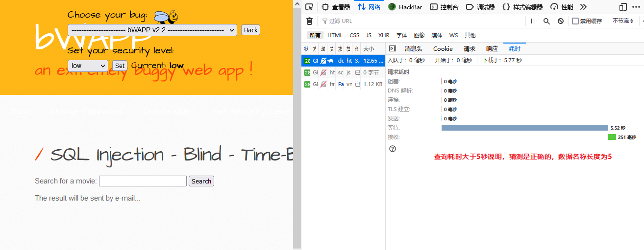Select the 1.12 KB request row
Image resolution: width=644 pixels, height=250 pixels.
point(343,84)
